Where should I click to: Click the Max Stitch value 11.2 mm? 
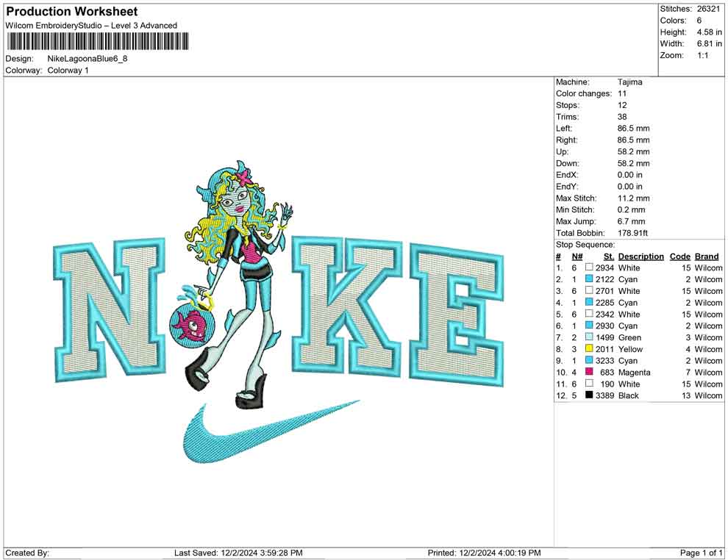633,198
